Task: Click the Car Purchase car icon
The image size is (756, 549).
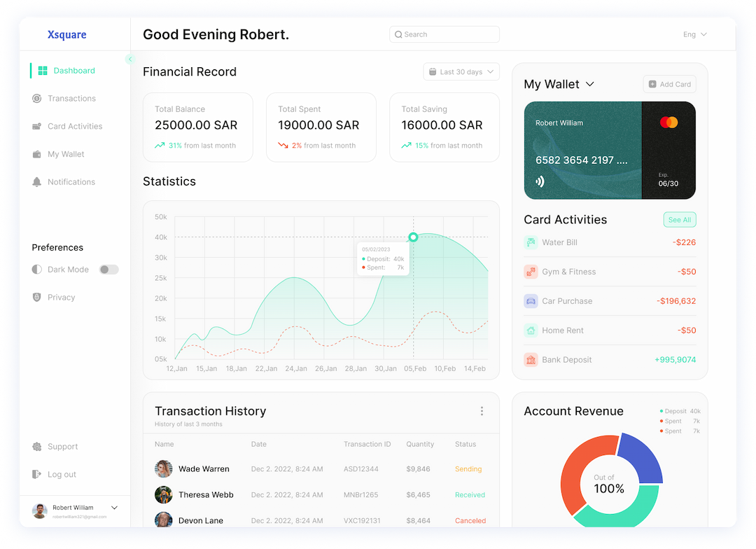Action: (531, 301)
